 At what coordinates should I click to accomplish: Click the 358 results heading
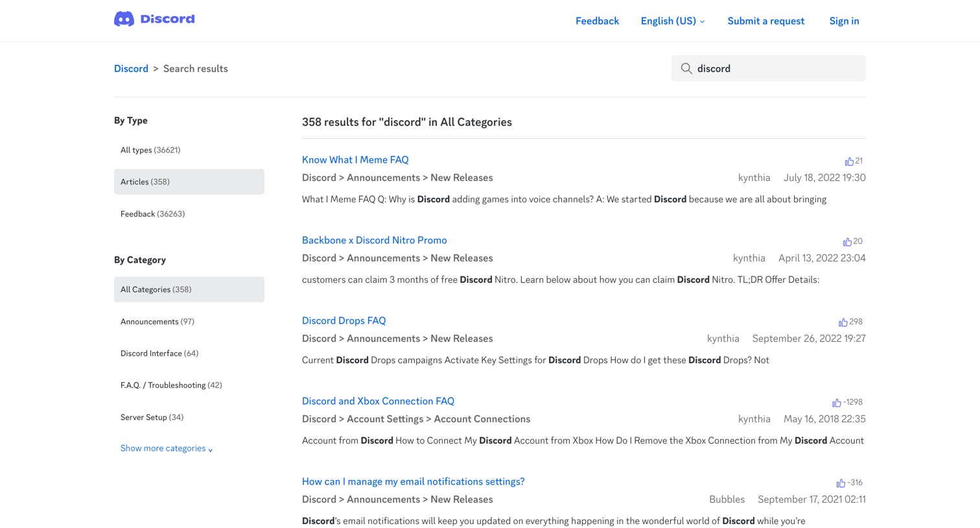coord(406,122)
